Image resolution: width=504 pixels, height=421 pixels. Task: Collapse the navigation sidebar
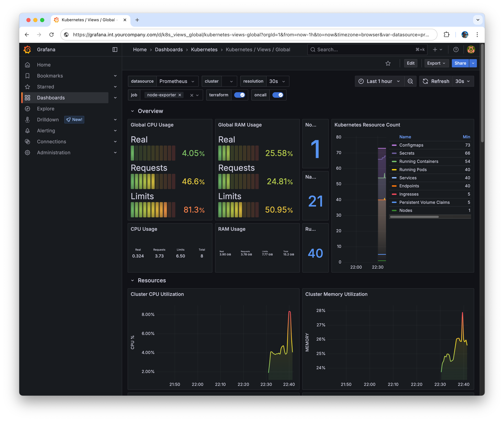coord(115,50)
